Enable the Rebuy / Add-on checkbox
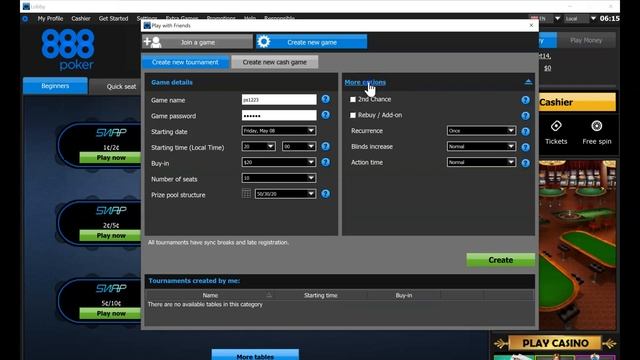640x360 pixels. click(353, 116)
